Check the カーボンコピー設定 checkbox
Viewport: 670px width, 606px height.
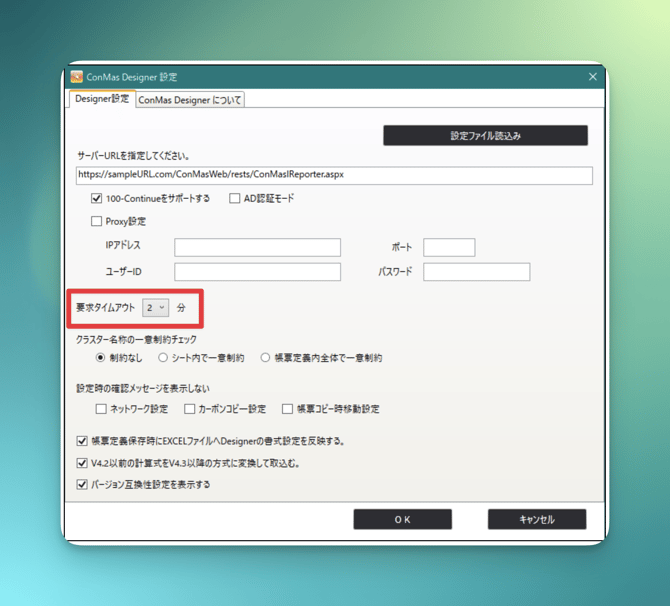coord(190,409)
